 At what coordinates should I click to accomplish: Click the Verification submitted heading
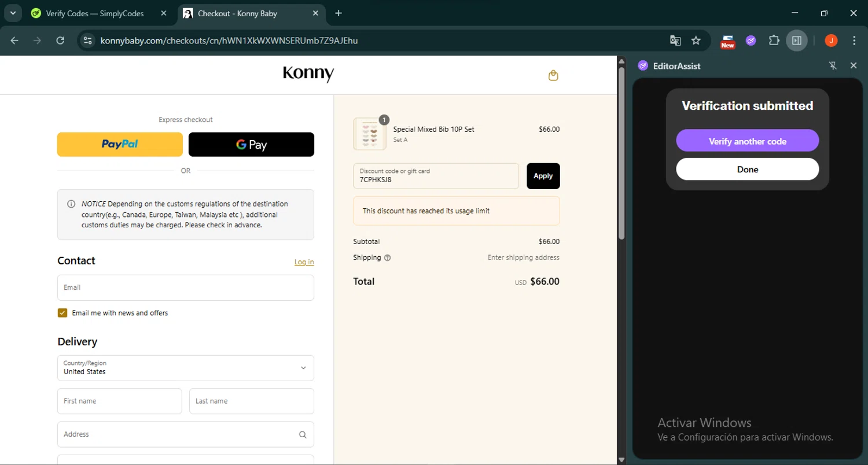coord(748,106)
